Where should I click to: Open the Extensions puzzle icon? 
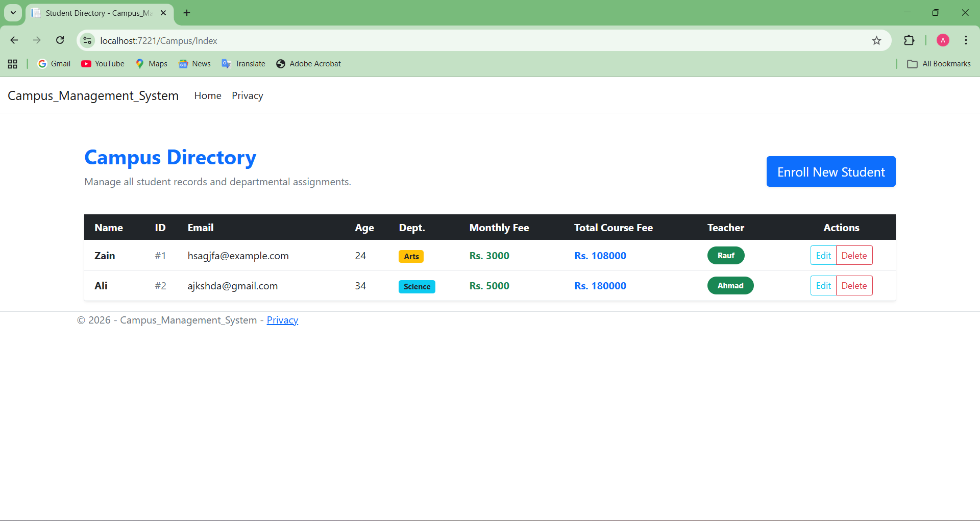point(909,40)
